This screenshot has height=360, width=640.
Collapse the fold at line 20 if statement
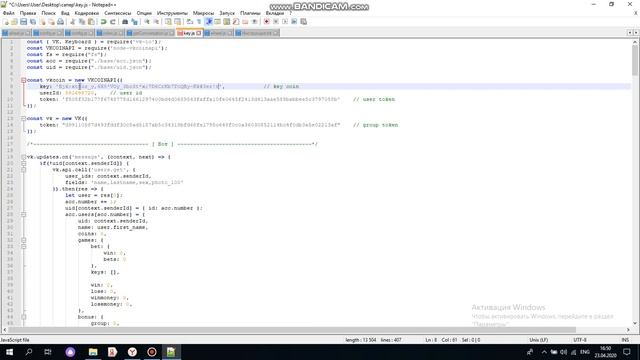[24, 163]
